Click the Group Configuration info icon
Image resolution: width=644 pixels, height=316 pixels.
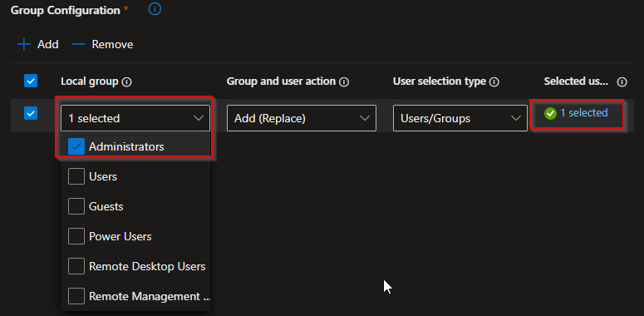pos(155,8)
